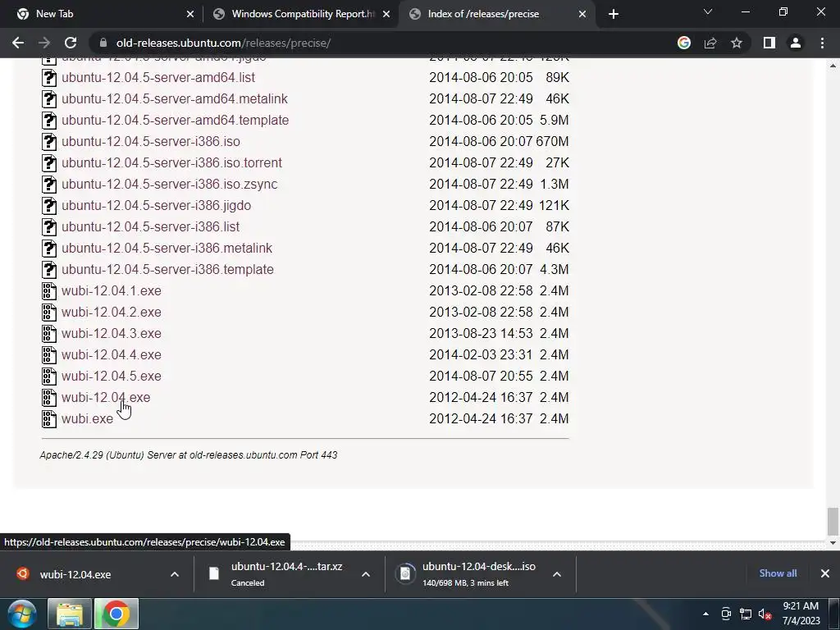Click the scrollbar down arrow
Screen dimensions: 840x630
833,543
